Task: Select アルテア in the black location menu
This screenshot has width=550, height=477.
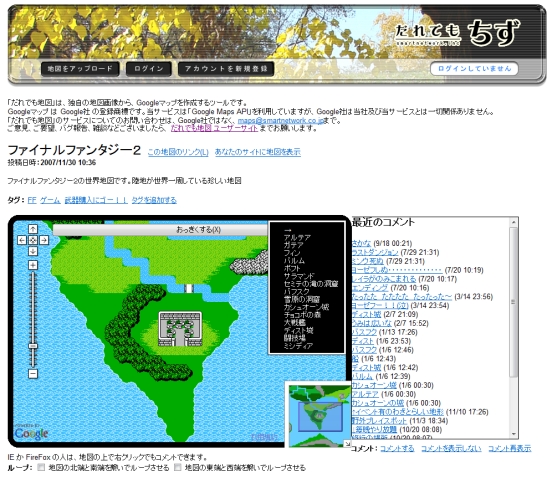Action: [297, 237]
